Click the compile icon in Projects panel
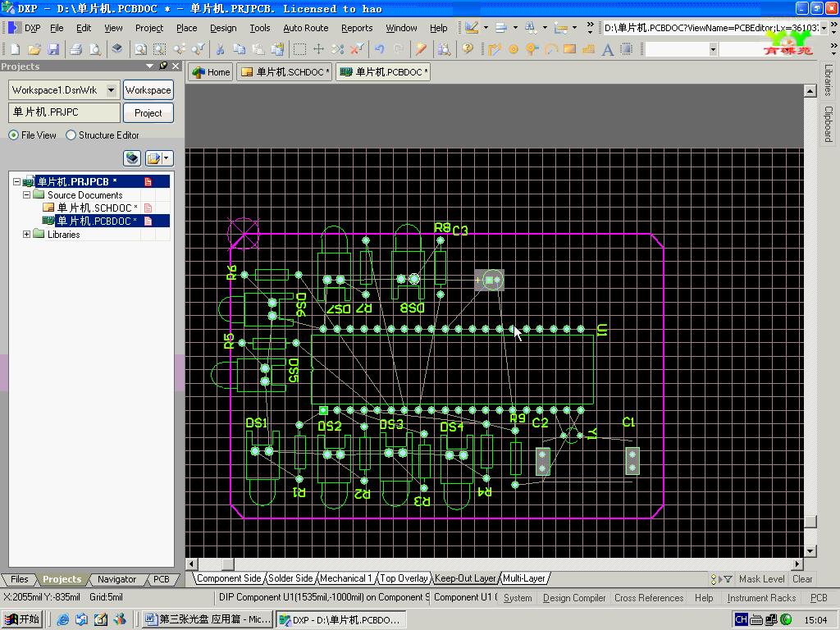Screen dimensions: 840x630 pos(132,158)
